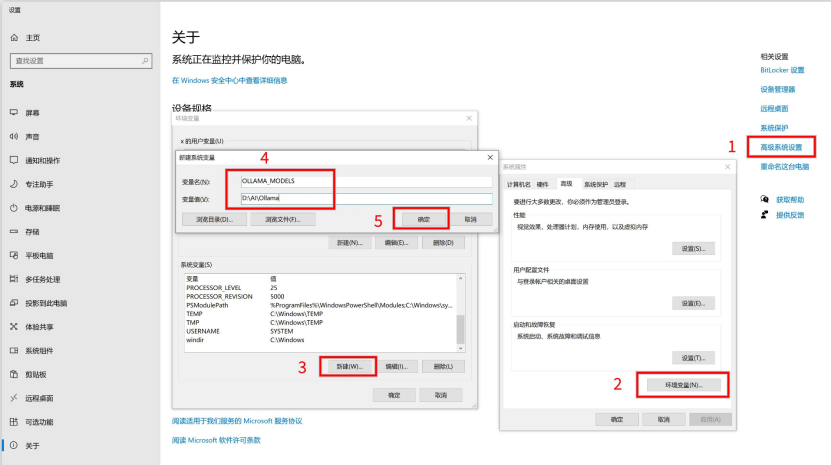Open Power & sleep (电源和睡眠) icon
831x465 pixels.
coord(14,208)
